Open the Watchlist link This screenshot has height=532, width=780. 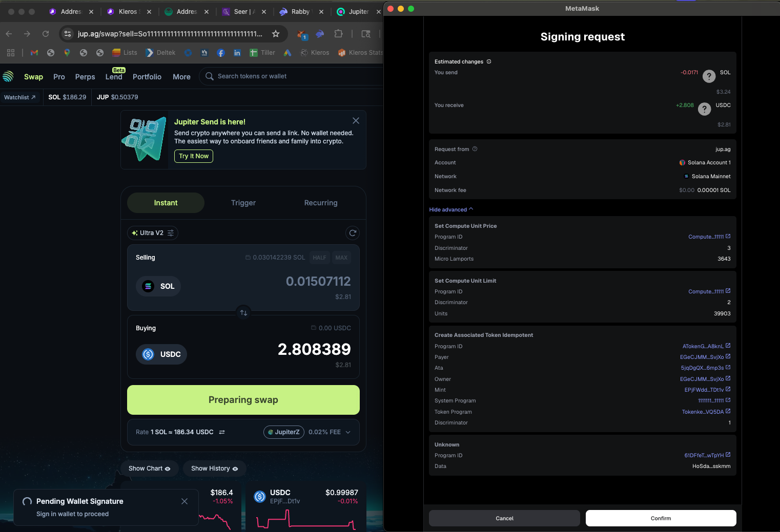tap(20, 97)
